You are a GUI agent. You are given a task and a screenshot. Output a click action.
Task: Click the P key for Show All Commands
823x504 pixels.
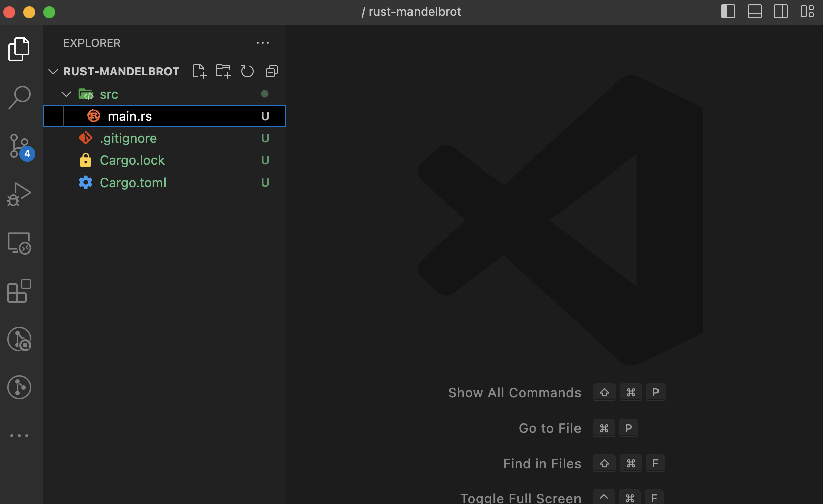tap(655, 392)
